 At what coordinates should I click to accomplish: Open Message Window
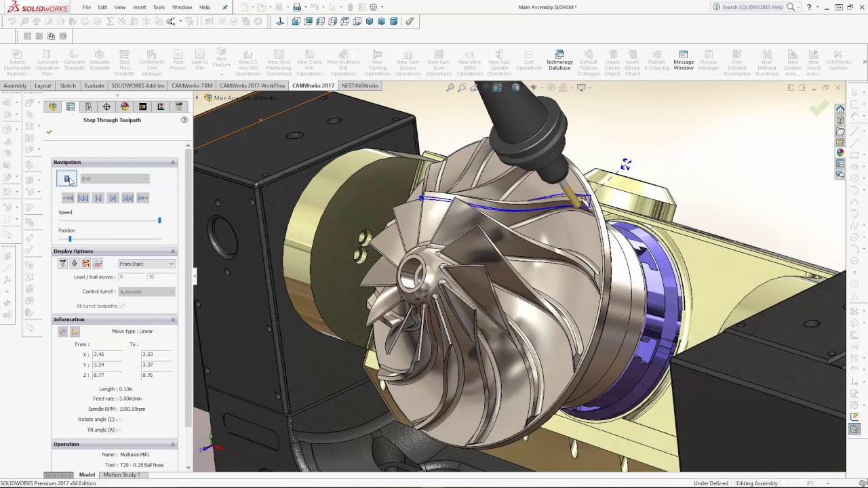pos(684,60)
